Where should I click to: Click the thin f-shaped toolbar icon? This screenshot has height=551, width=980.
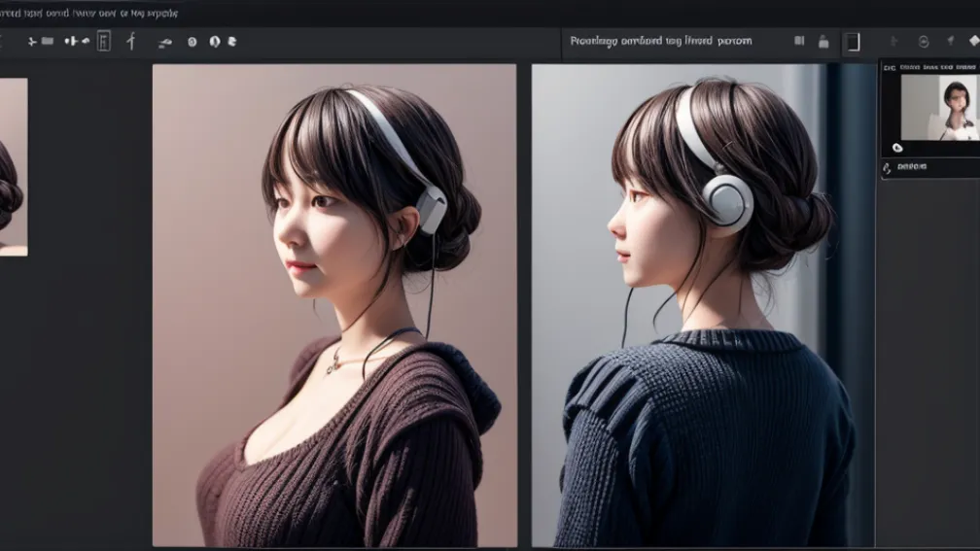click(131, 41)
